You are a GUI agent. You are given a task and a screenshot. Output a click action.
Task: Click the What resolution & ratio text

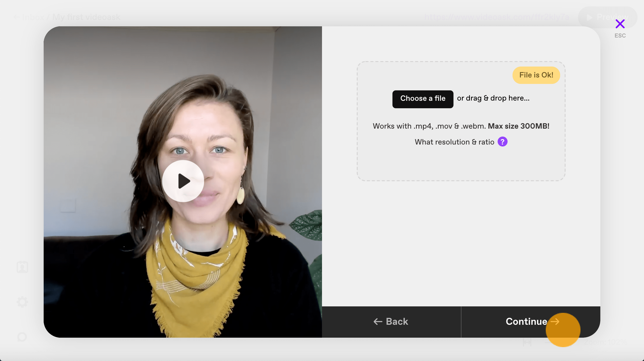click(x=454, y=142)
